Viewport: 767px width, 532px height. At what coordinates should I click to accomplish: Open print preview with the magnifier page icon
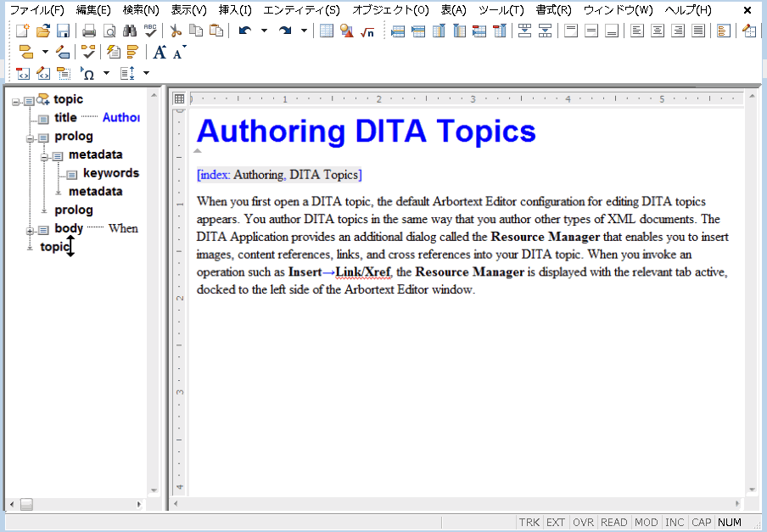(x=109, y=31)
